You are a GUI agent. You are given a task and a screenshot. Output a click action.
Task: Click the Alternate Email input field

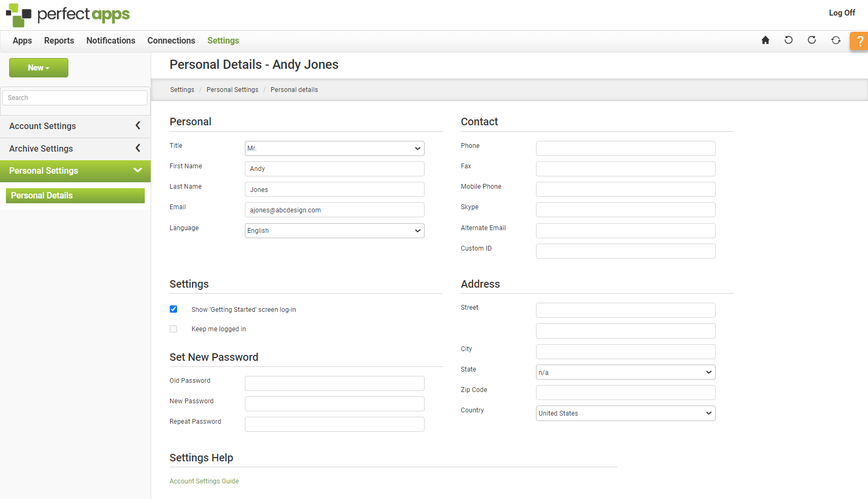pos(626,231)
